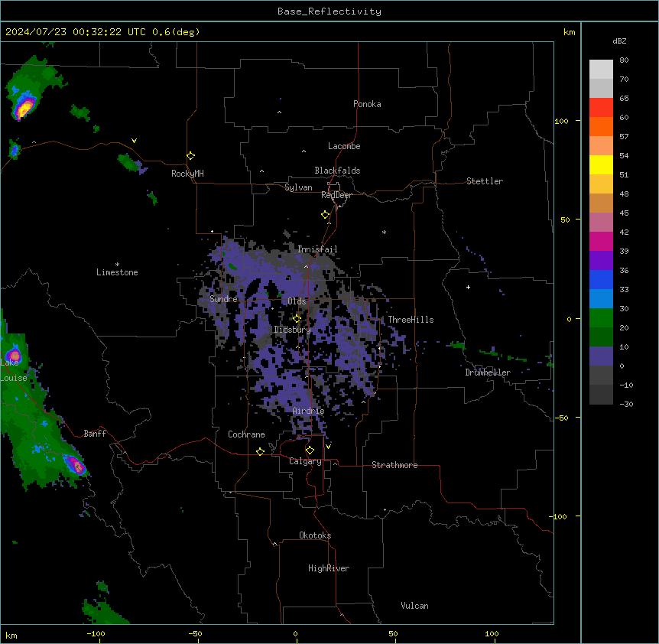The image size is (659, 644).
Task: Click the Base_Reflectivity title
Action: pos(329,11)
